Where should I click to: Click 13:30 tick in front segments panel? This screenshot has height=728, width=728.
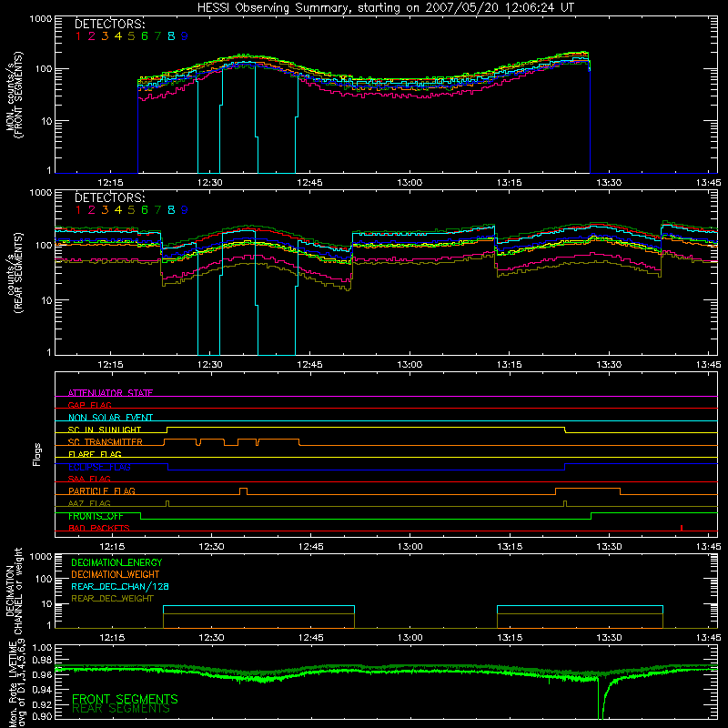(x=609, y=183)
